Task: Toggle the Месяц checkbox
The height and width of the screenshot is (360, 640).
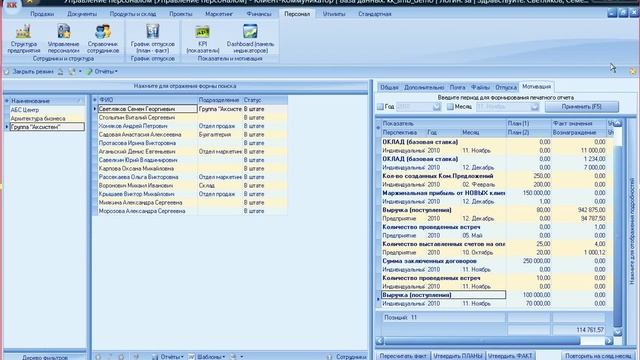Action: tap(450, 107)
